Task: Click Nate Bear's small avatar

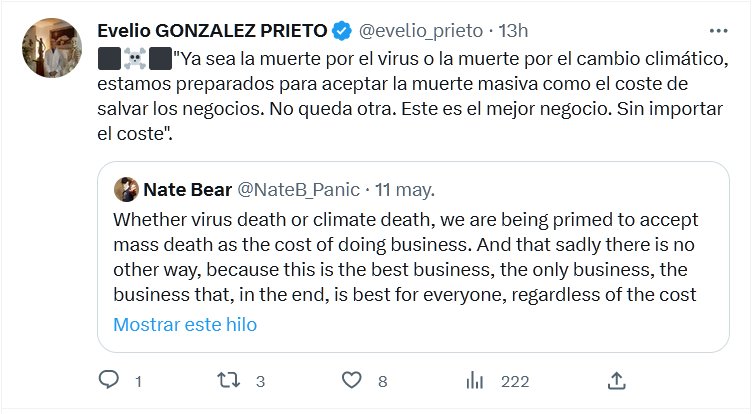Action: [x=126, y=189]
